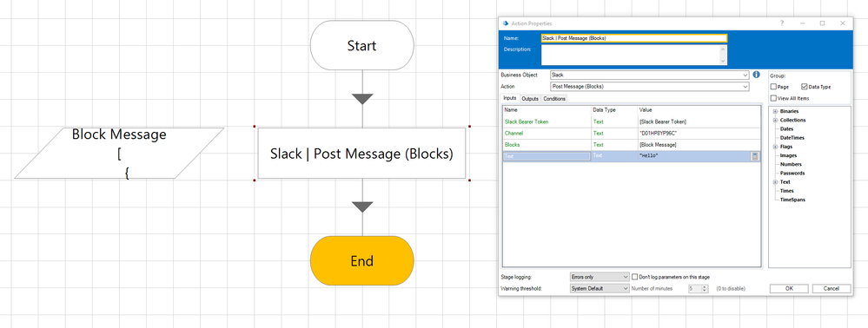The image size is (868, 328).
Task: Click the Cancel button
Action: pos(832,289)
